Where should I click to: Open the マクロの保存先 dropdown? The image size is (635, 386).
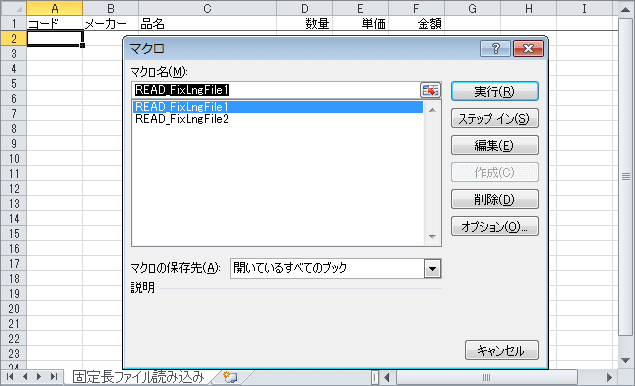click(432, 269)
